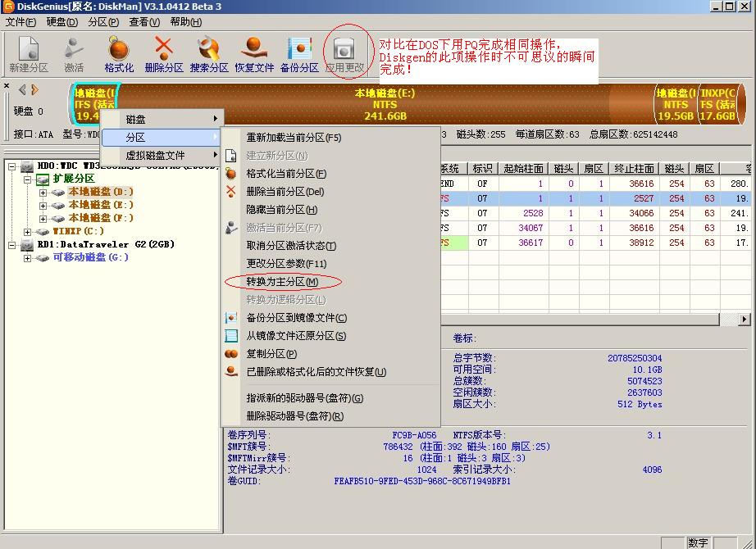756x549 pixels.
Task: Open the 文件(F) menu
Action: 20,22
